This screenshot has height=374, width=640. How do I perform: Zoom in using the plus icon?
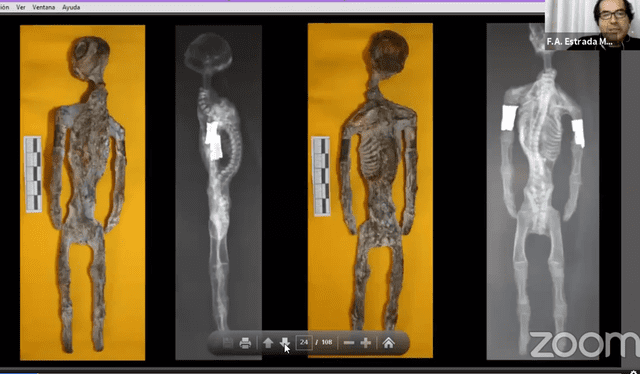pos(366,343)
